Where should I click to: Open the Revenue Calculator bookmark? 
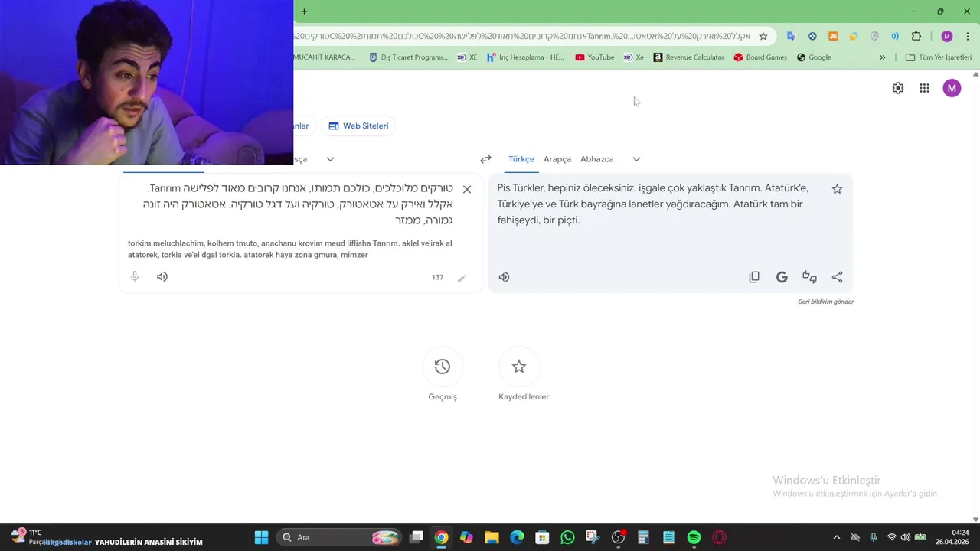(688, 57)
